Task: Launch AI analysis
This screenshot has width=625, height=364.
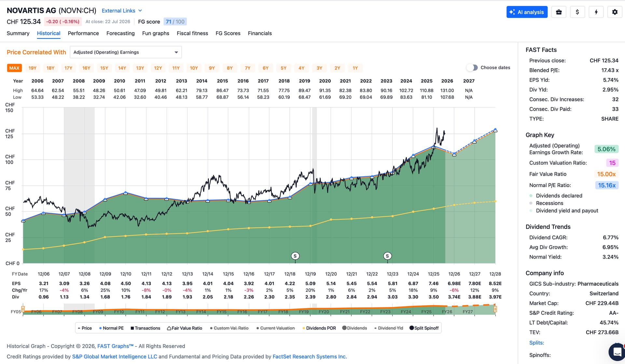Action: pyautogui.click(x=527, y=12)
